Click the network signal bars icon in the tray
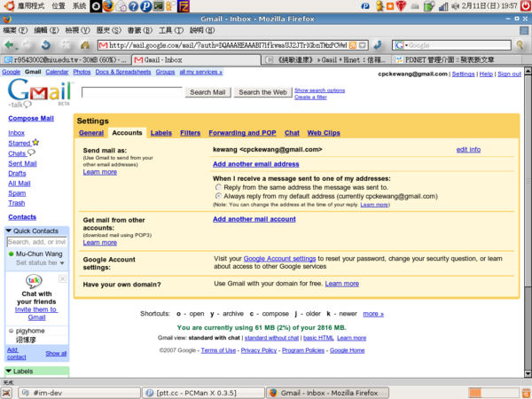 [x=443, y=6]
